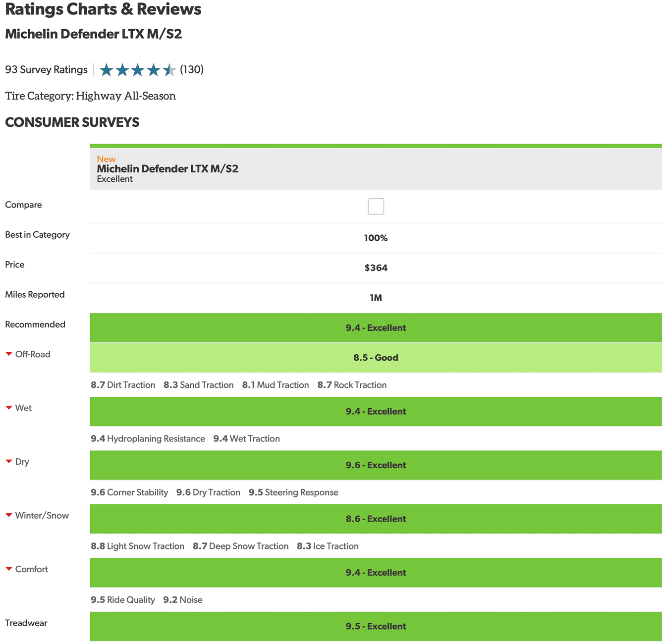Click the 100% Best in Category value
The width and height of the screenshot is (665, 644).
tap(376, 238)
